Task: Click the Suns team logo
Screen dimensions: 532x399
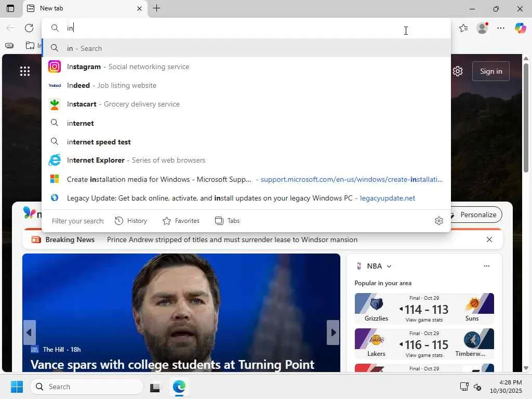Action: tap(472, 304)
